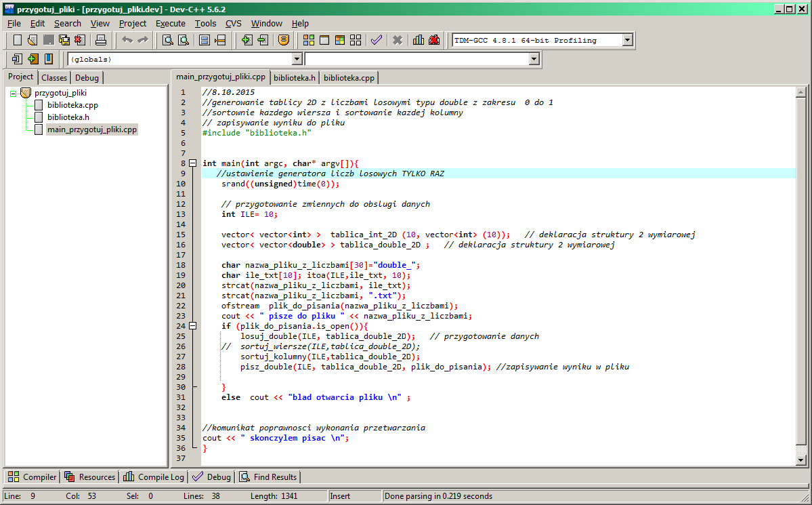Switch to the Classes side tab
812x505 pixels.
tap(54, 78)
